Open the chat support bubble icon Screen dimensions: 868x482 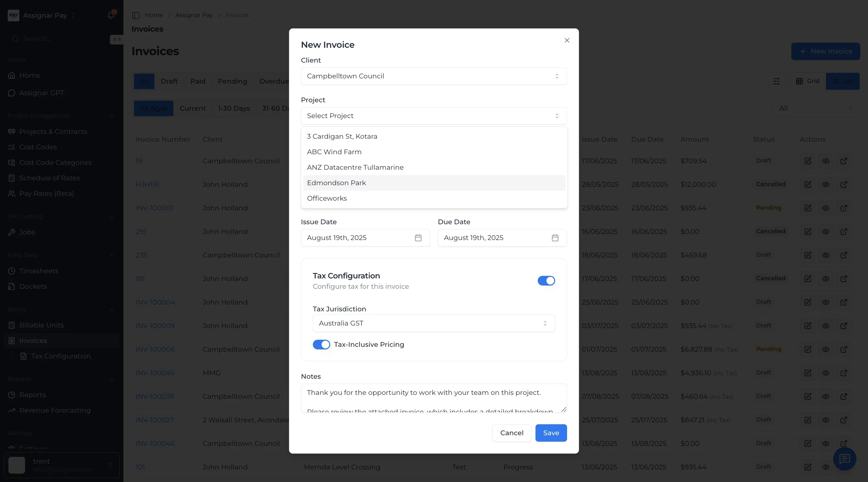pyautogui.click(x=844, y=459)
